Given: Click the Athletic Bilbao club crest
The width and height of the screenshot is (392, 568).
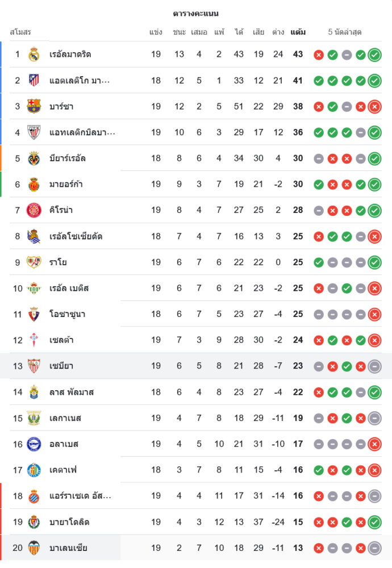Looking at the screenshot, I should pyautogui.click(x=34, y=132).
